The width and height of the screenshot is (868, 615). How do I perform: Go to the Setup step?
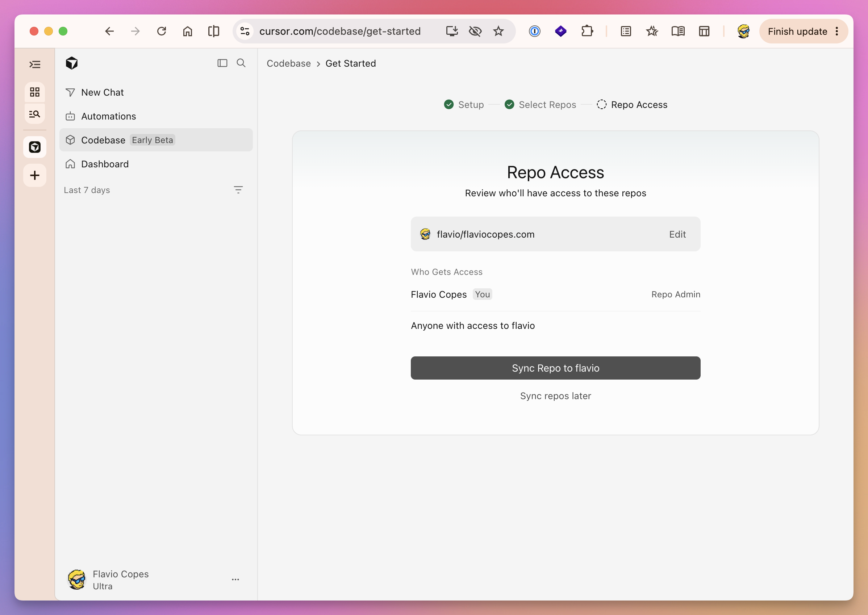coord(464,105)
